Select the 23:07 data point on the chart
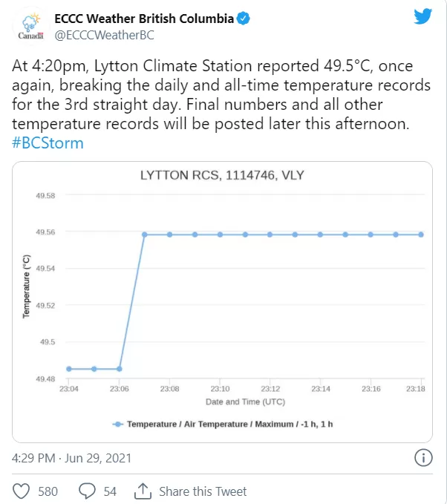Screen dimensions: 447x504 coord(144,235)
